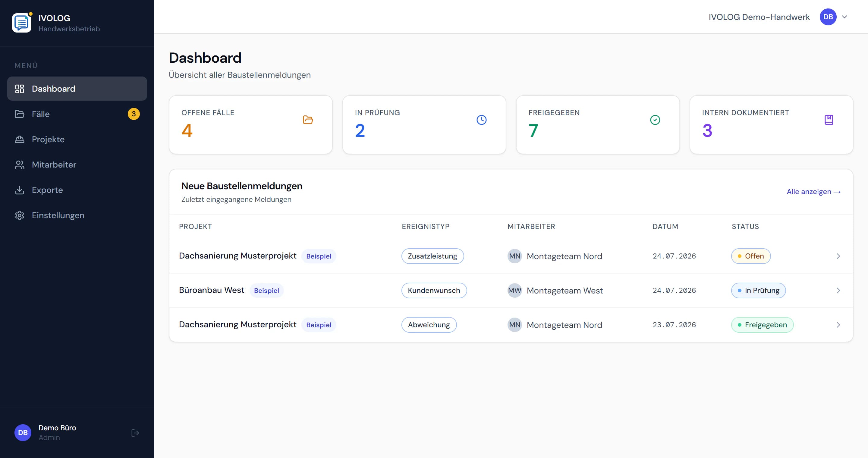Click the EREIGNISTYP column header

point(426,227)
